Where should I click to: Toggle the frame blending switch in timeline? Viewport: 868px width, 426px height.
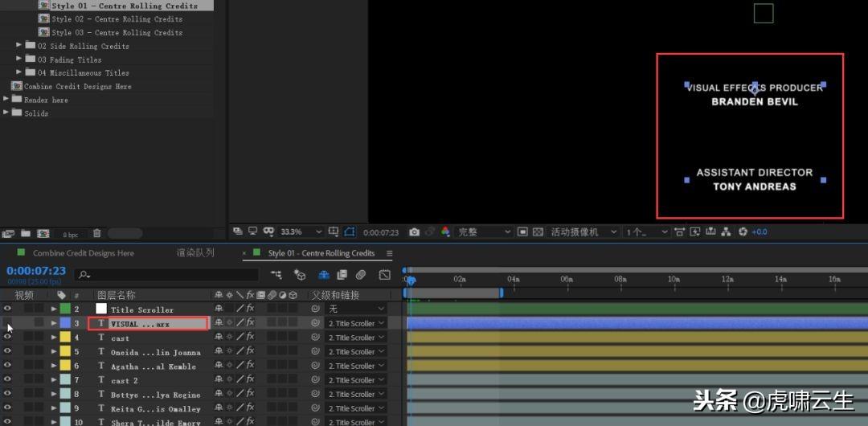(342, 275)
